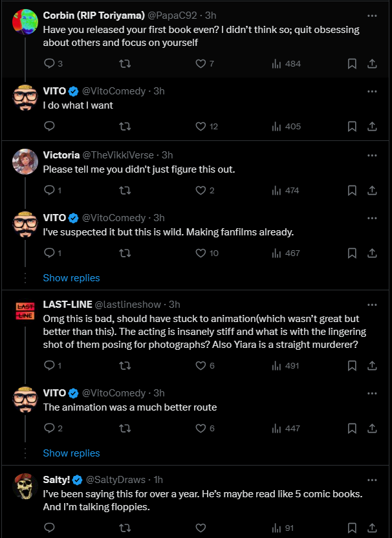Share LAST-LINE's tweet via upload icon
Screen dimensions: 392x538
372,366
